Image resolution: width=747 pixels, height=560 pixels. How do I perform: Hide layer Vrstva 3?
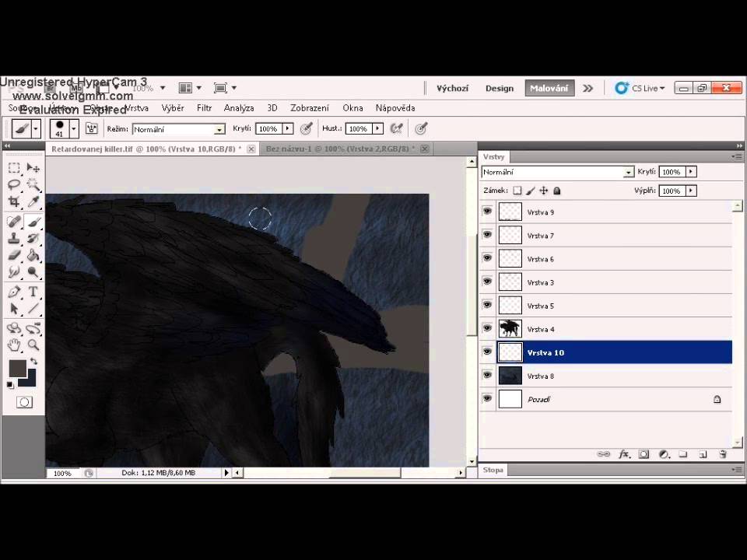click(487, 281)
